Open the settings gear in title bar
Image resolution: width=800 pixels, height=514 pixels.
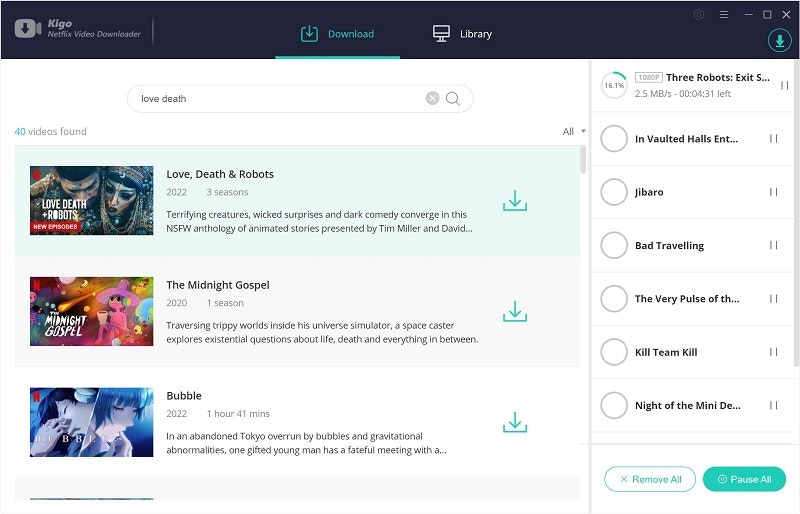point(699,15)
